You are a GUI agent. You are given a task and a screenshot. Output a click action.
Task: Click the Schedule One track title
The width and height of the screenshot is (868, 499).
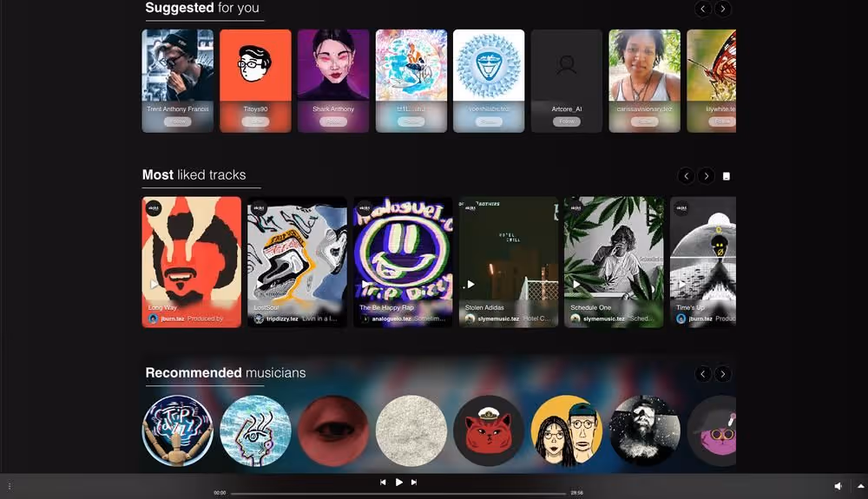[x=590, y=307]
